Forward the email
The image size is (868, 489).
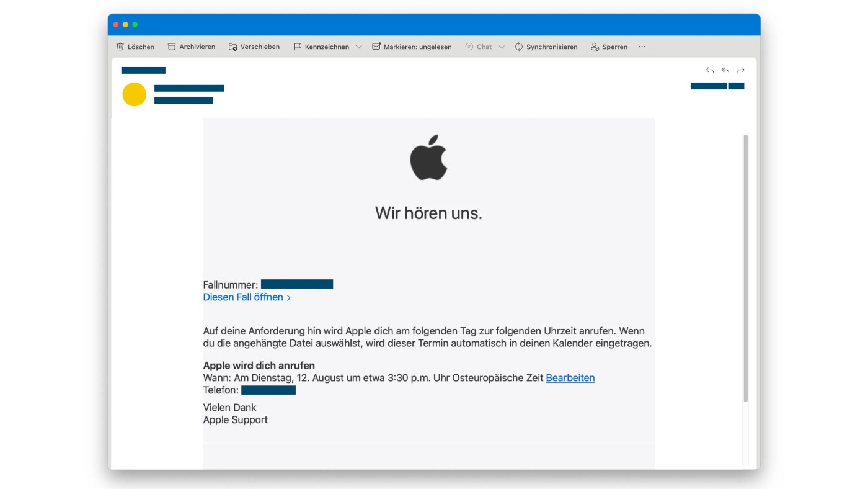(x=740, y=70)
